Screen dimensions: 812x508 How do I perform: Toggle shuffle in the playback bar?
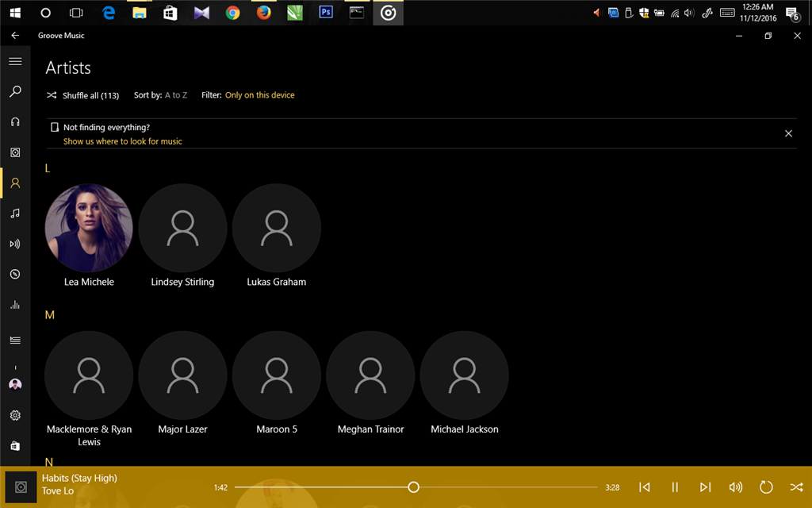(x=796, y=487)
